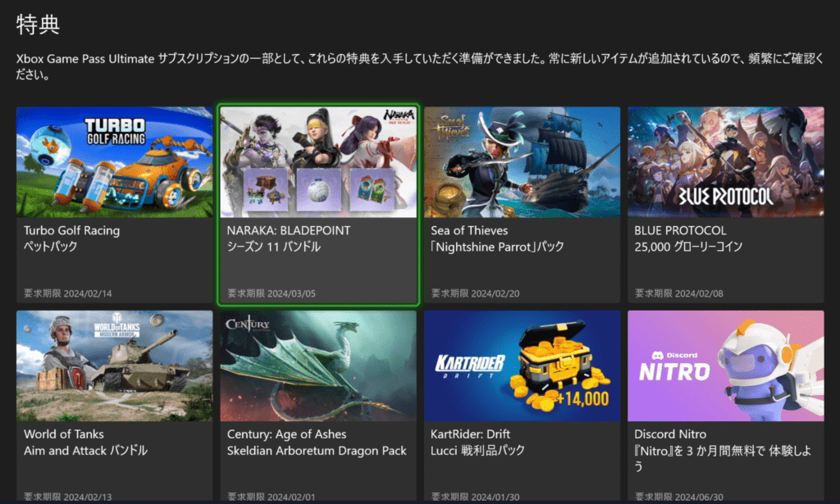Open the World of Tanks tank artwork
The image size is (840, 504).
point(114,366)
